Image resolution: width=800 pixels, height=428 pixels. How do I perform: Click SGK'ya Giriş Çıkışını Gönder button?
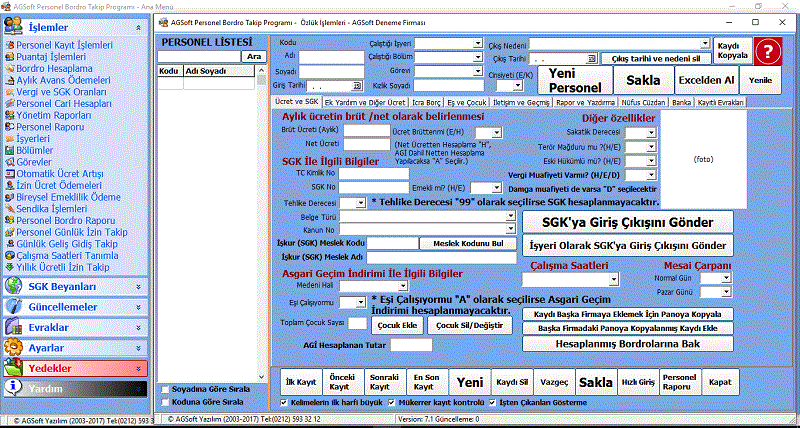coord(627,221)
